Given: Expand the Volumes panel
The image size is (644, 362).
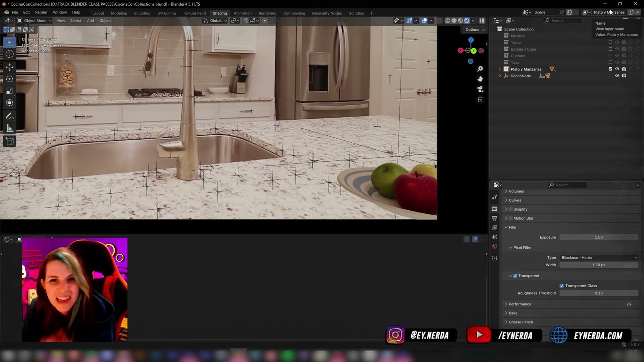Looking at the screenshot, I should click(x=506, y=191).
